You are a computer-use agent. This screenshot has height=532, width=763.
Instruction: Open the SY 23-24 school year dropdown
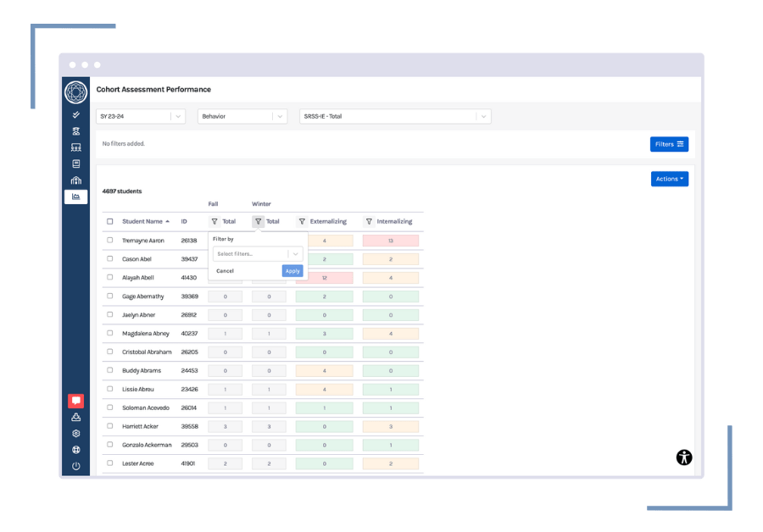(x=141, y=116)
